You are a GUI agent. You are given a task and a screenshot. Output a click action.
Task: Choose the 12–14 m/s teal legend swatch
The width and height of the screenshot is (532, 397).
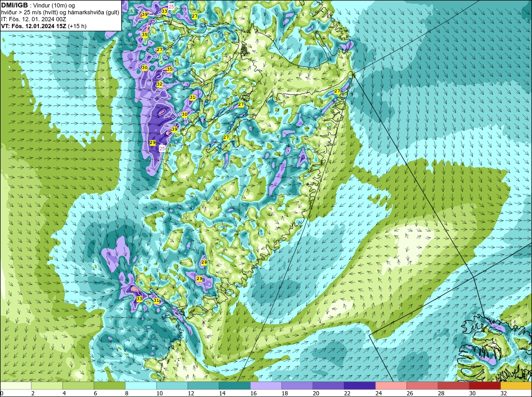click(203, 386)
